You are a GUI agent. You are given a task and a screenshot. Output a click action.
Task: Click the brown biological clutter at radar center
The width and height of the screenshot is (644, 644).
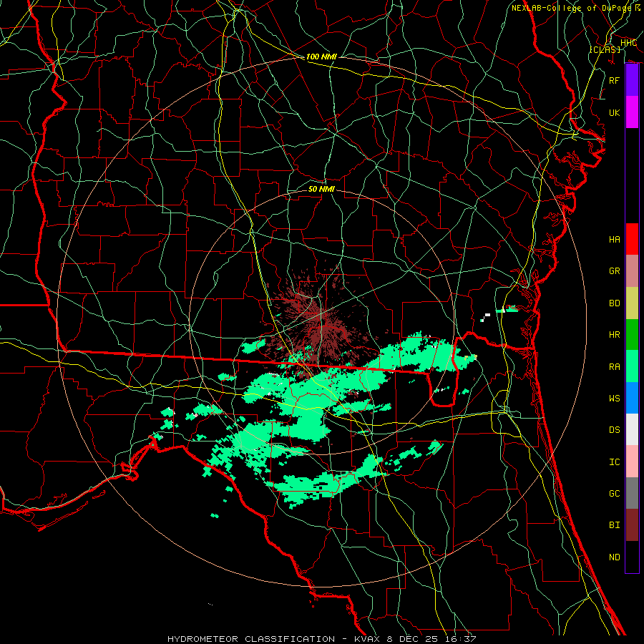coord(320,323)
